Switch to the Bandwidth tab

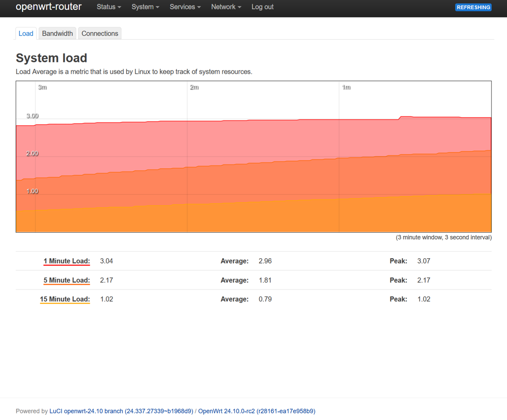pos(57,34)
